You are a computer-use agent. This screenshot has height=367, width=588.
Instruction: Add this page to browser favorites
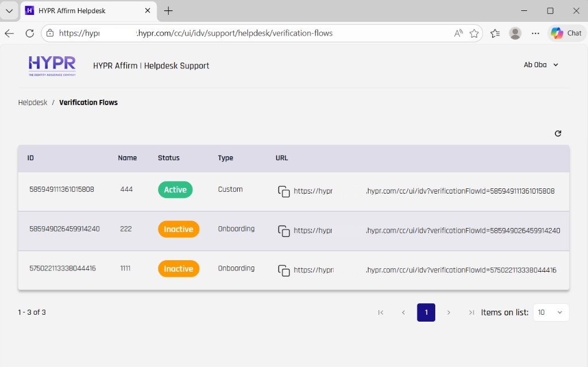[474, 33]
